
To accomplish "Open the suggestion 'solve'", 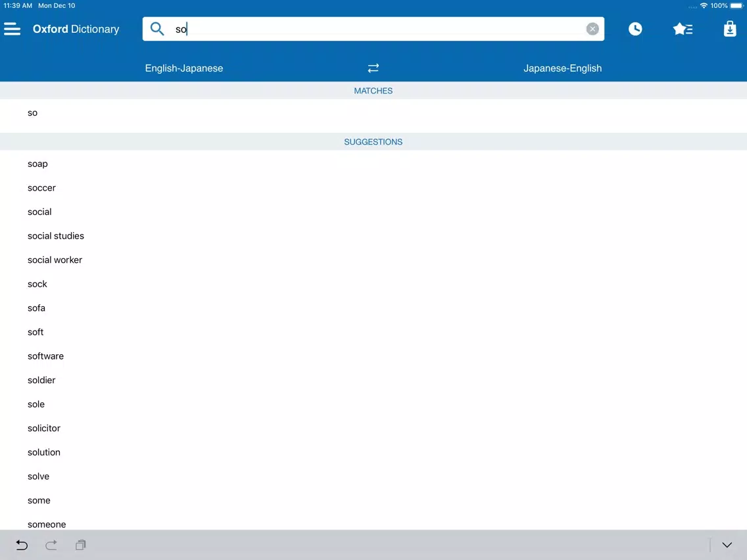I will 373,476.
